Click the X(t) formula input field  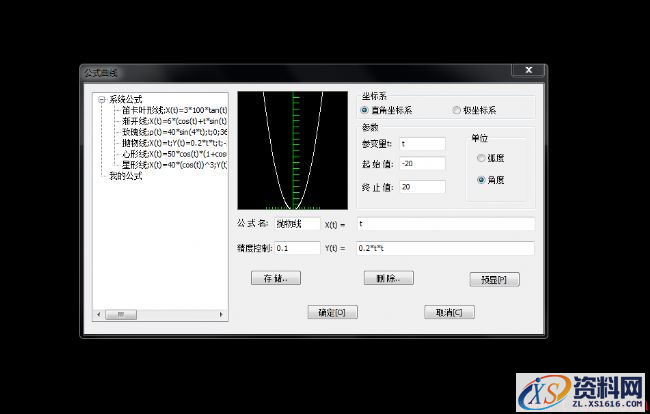tap(446, 224)
